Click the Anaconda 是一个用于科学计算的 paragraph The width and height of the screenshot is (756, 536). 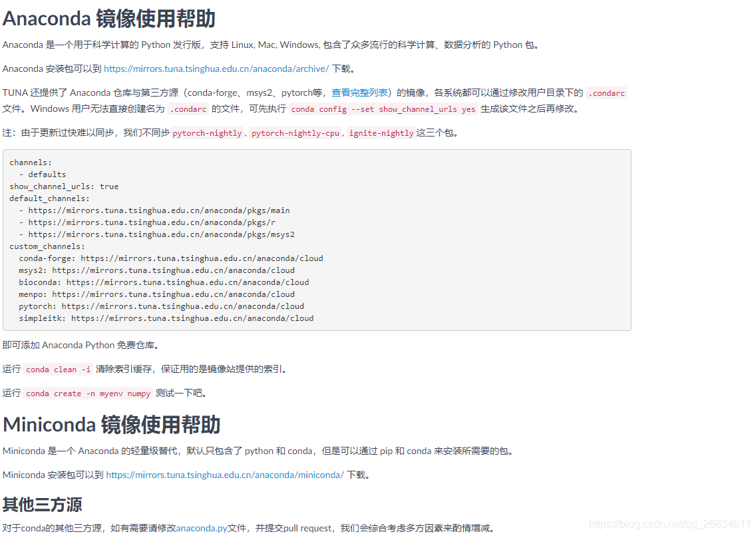tap(271, 45)
